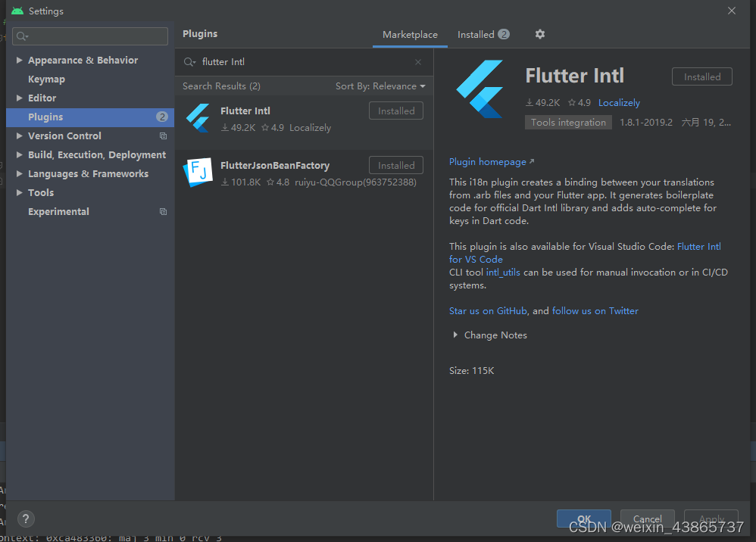Click the Star us on GitHub link

coord(488,310)
